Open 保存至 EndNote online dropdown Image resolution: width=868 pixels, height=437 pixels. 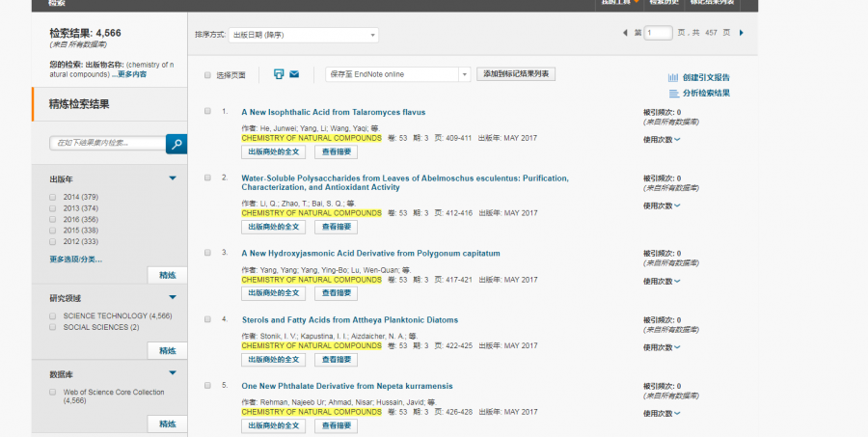point(398,74)
